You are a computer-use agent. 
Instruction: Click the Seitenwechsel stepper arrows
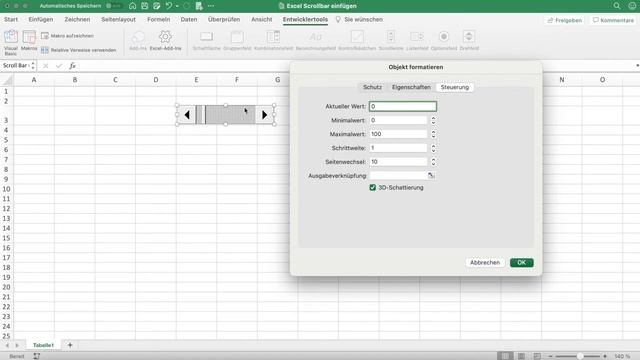(x=433, y=162)
